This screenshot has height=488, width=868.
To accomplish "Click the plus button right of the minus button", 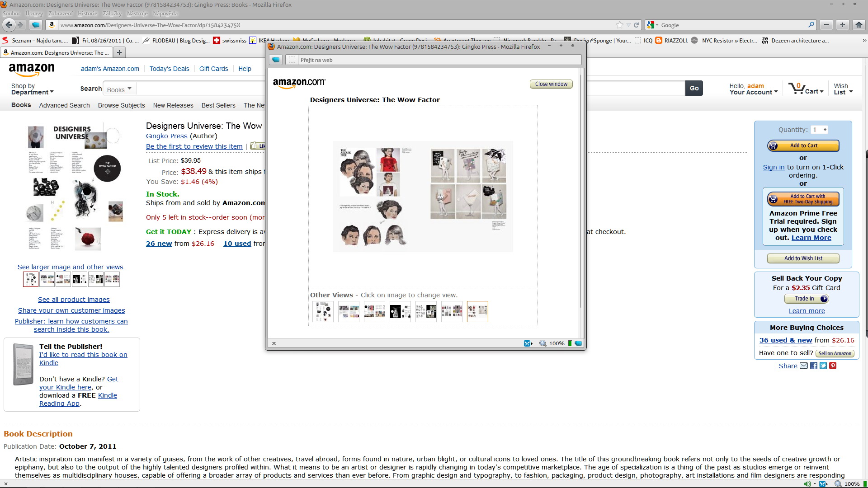I will click(843, 25).
